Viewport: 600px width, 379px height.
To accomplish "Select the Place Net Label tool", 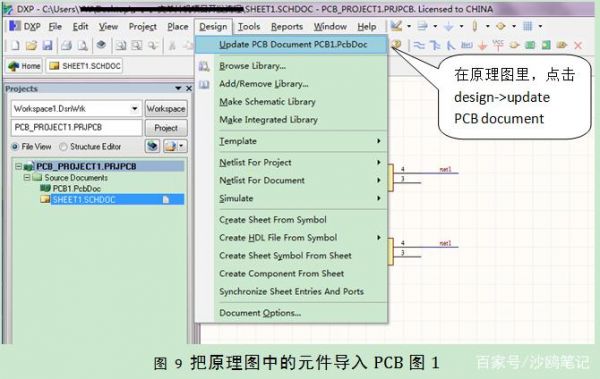I will pyautogui.click(x=466, y=46).
